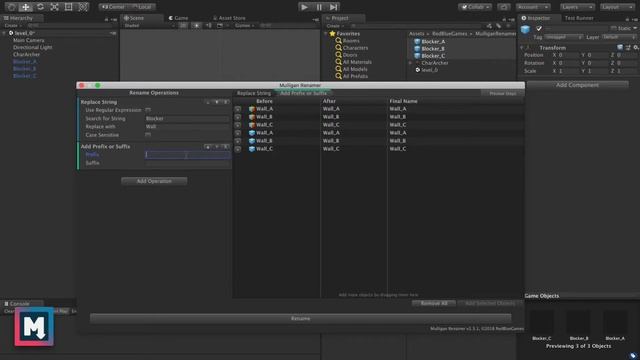Toggle the Static checkbox in Inspector
The height and width of the screenshot is (360, 640).
tap(613, 28)
